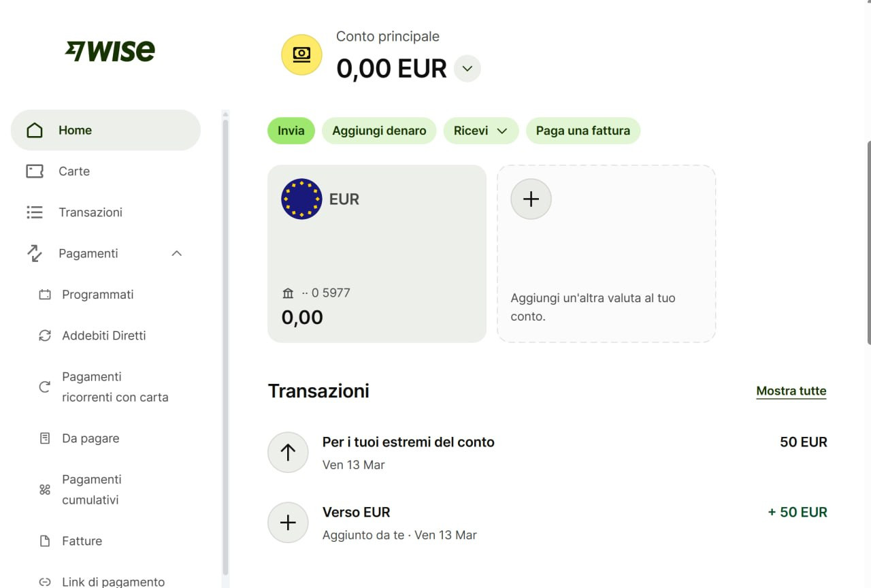Screen dimensions: 871x588
Task: Click the Wise logo
Action: point(110,51)
